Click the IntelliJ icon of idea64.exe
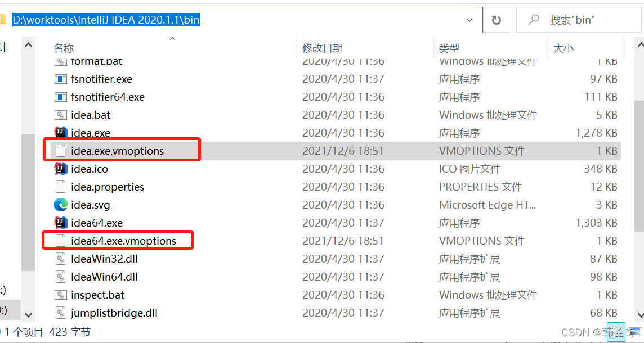 point(61,223)
